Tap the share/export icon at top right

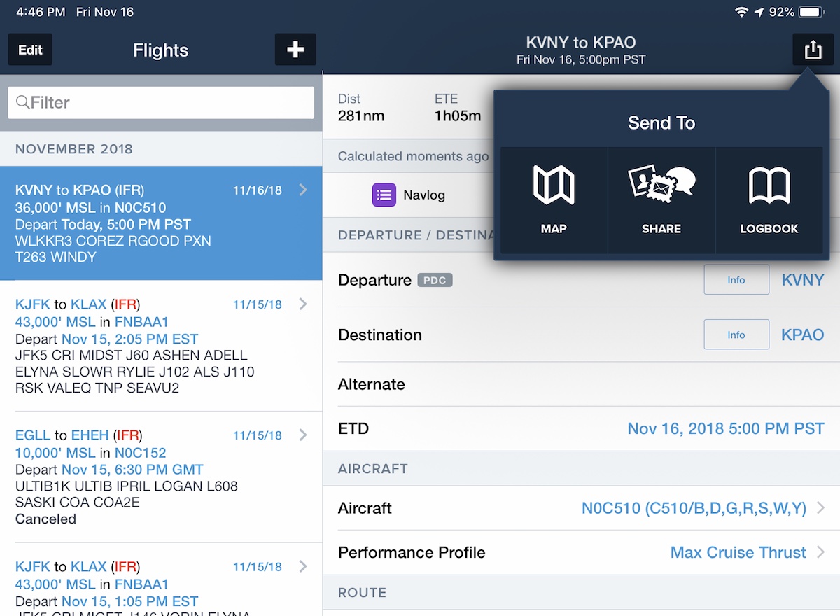tap(813, 50)
